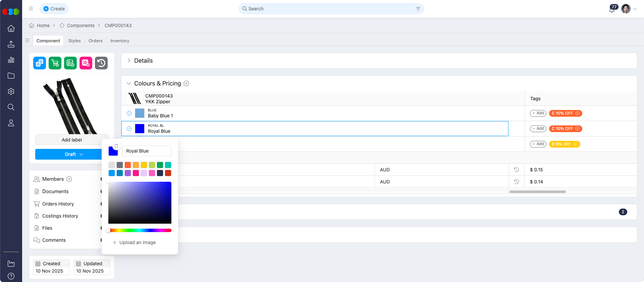Click the pink component action icon
The image size is (644, 282).
pyautogui.click(x=86, y=63)
